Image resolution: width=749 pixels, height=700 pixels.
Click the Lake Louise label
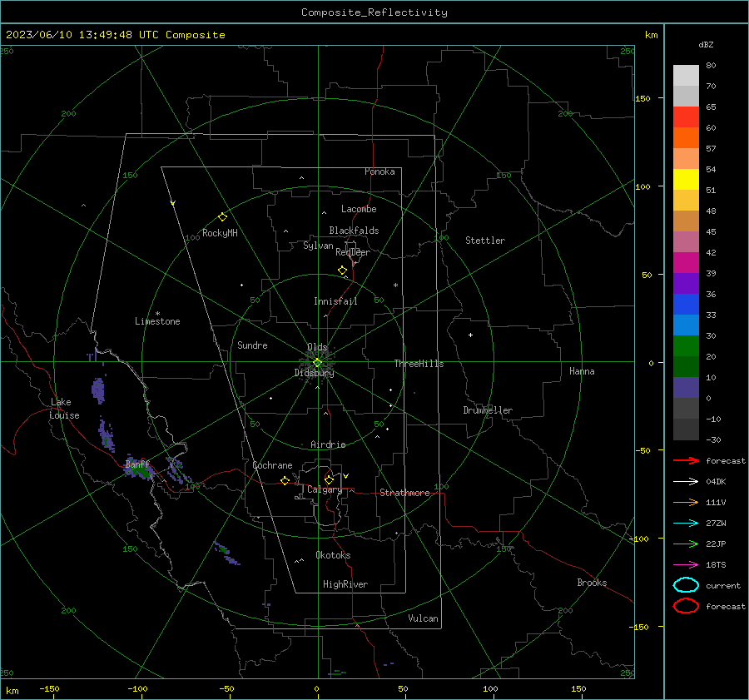[64, 409]
